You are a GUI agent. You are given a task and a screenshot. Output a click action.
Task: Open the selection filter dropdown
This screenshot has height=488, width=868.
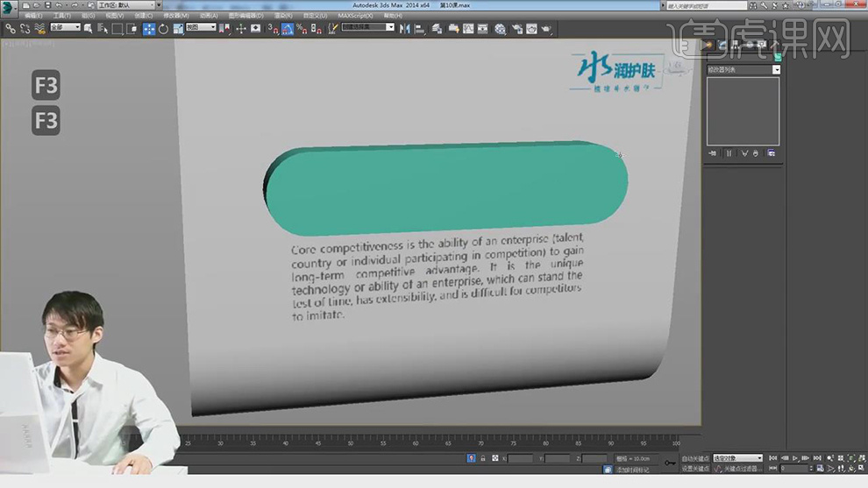[65, 27]
